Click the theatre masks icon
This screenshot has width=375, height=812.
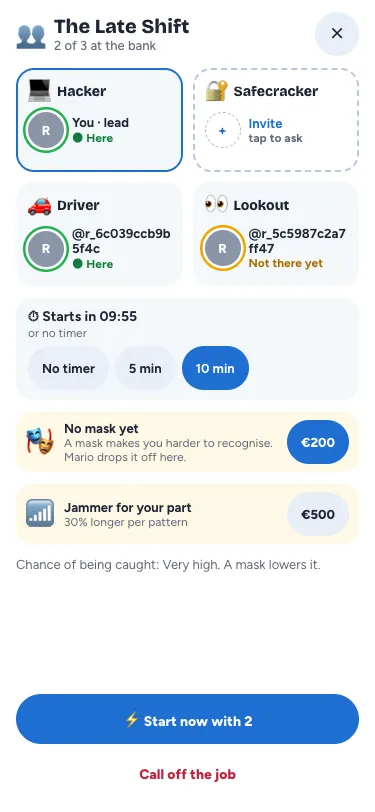point(40,441)
